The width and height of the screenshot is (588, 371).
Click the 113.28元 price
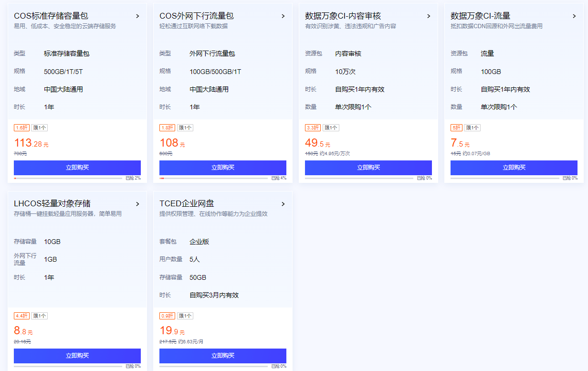31,143
